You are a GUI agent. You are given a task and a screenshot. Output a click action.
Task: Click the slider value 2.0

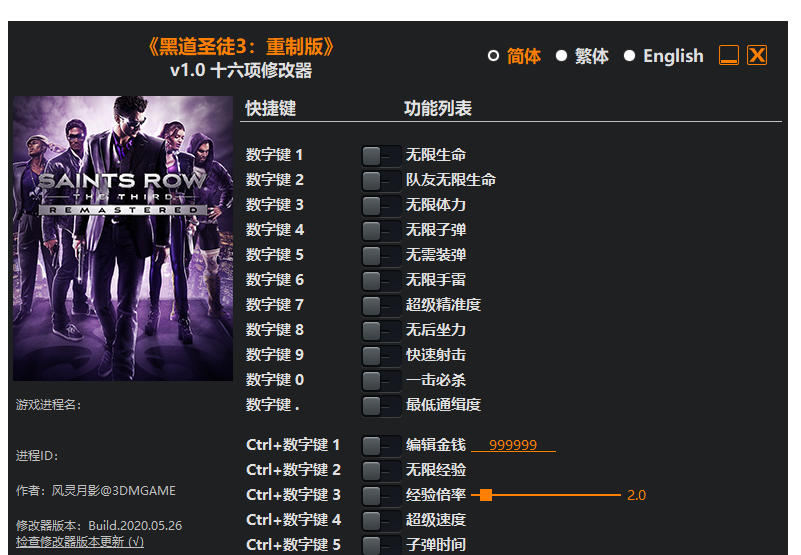click(x=637, y=495)
